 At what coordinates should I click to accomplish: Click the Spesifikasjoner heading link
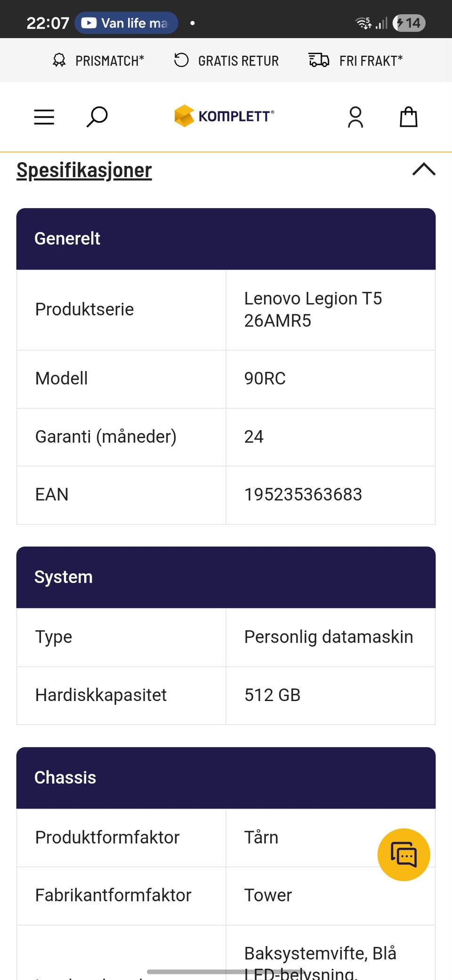pos(84,170)
